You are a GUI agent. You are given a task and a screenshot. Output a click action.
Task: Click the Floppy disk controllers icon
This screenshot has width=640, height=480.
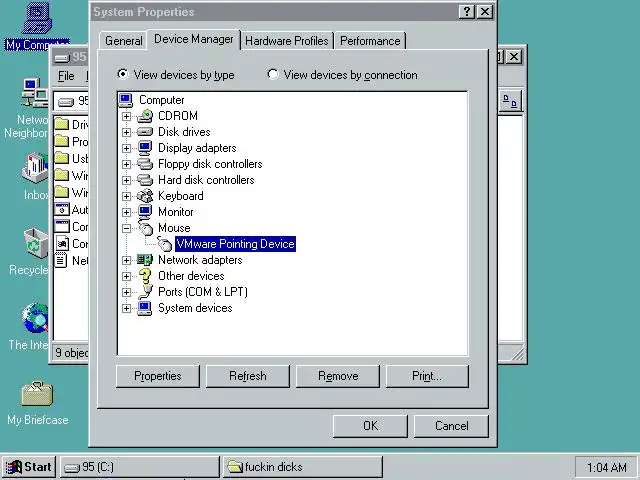(145, 164)
